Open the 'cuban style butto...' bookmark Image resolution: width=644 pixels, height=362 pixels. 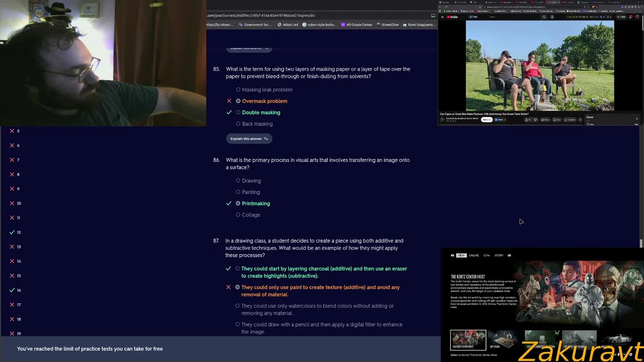pos(319,25)
